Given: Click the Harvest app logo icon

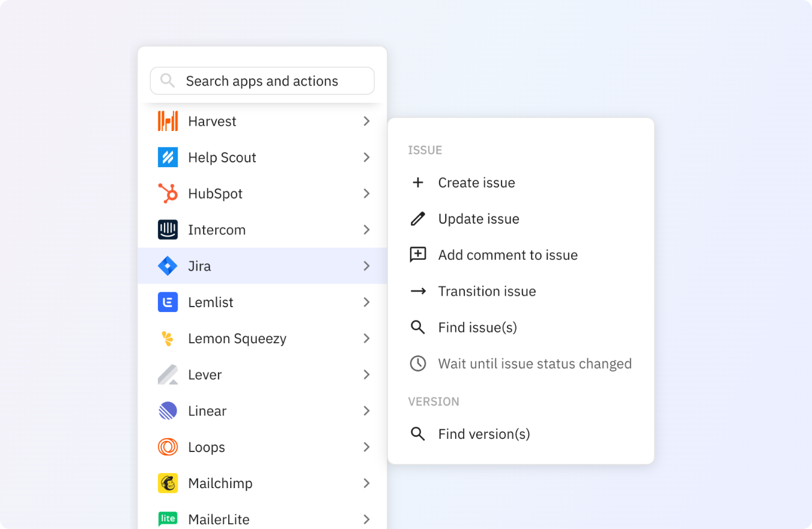Looking at the screenshot, I should coord(168,121).
